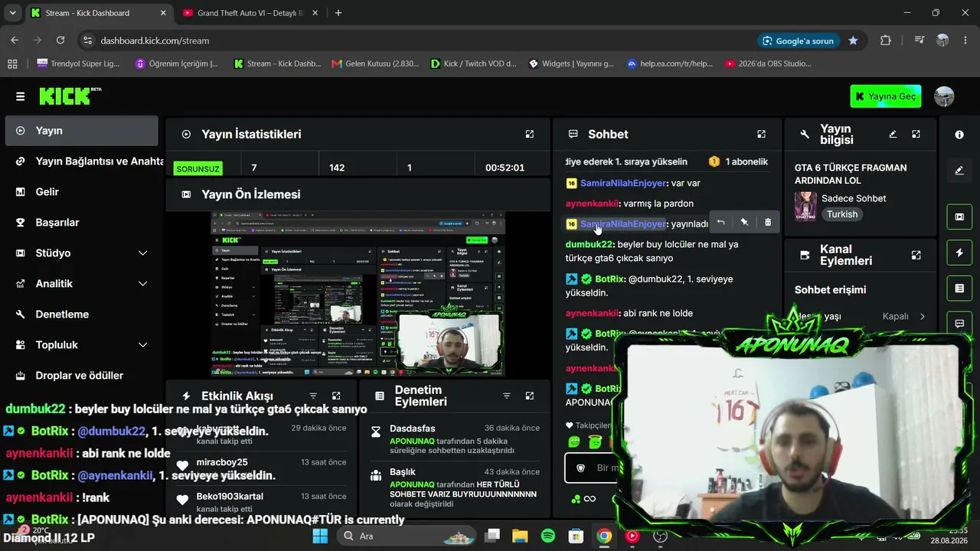Open the profile avatar menu
The image size is (980, 551).
tap(944, 96)
